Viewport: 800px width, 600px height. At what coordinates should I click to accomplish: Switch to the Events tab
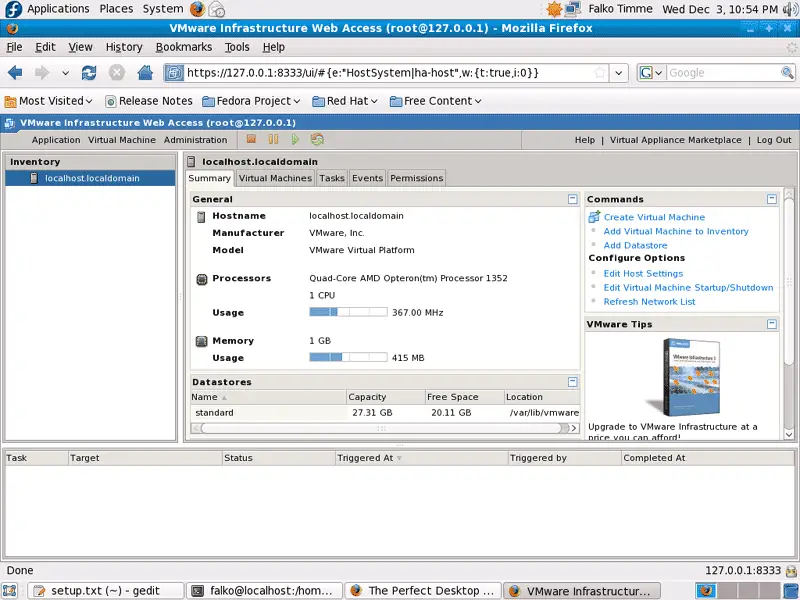click(x=367, y=178)
